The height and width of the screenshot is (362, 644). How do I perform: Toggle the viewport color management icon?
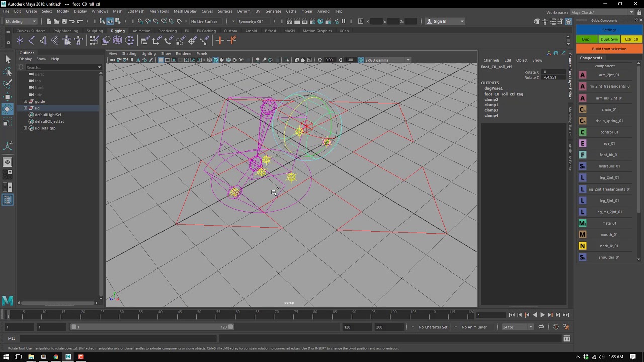tap(361, 60)
